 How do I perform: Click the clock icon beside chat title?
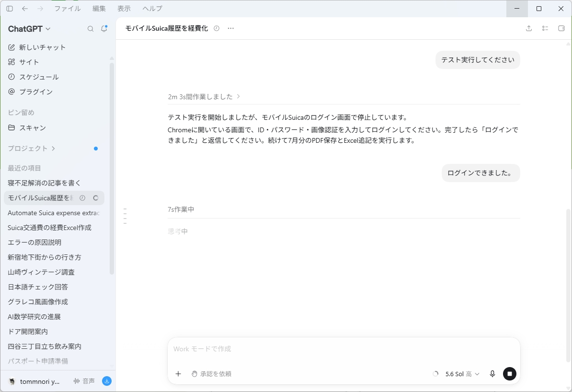click(x=217, y=28)
